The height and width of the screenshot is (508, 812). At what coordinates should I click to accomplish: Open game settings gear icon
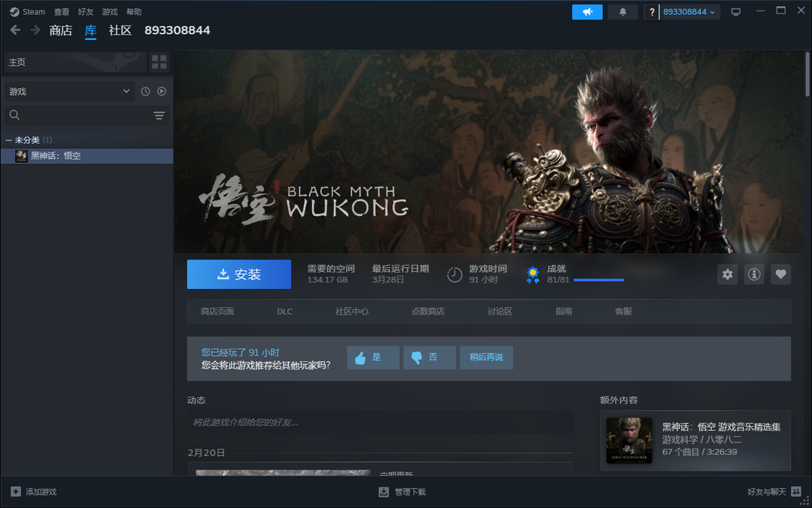tap(728, 274)
